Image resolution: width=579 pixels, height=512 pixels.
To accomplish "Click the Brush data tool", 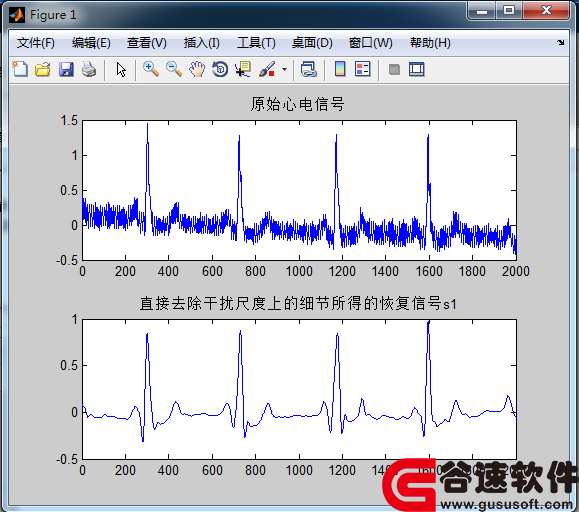I will 267,69.
